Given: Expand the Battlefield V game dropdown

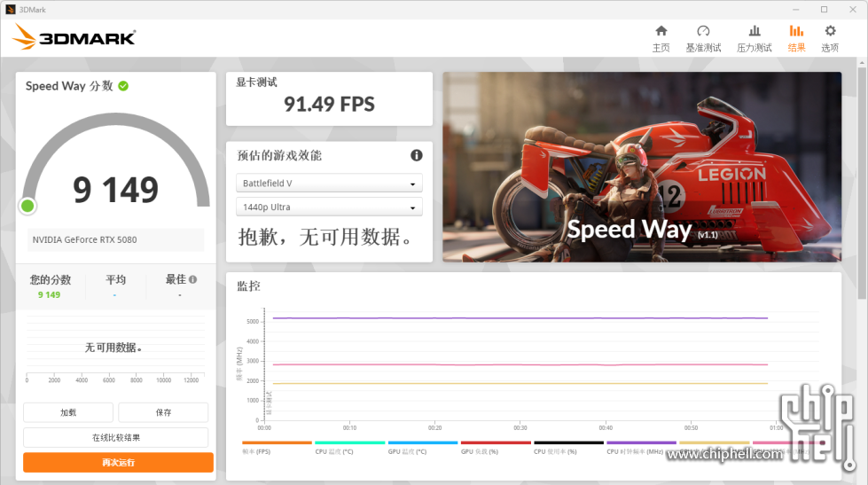Looking at the screenshot, I should (329, 184).
